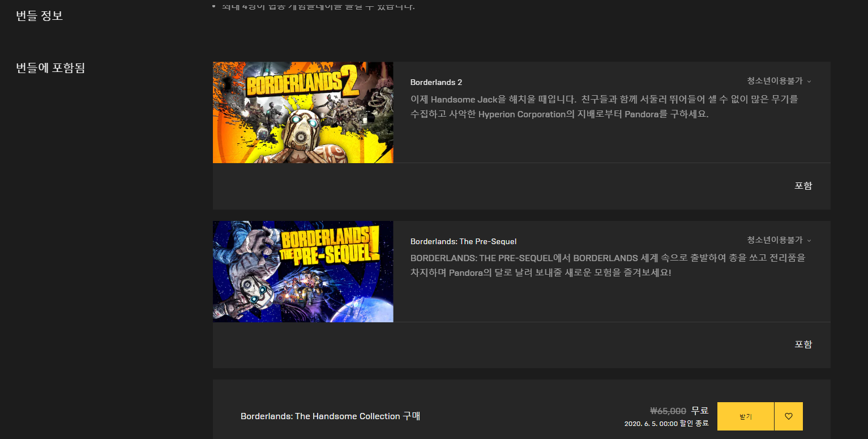Add to wishlist with the heart icon
868x439 pixels.
789,416
